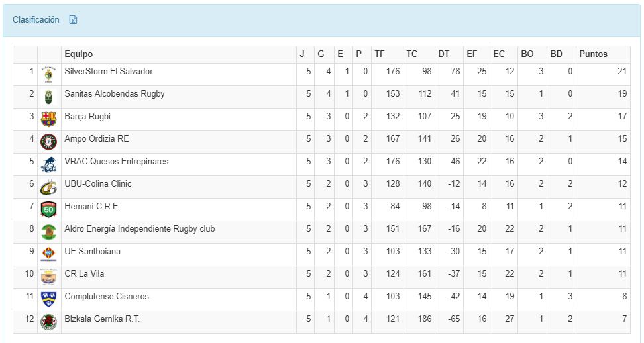Click the UBU-Colina Clinic team logo
The height and width of the screenshot is (343, 644).
click(48, 187)
